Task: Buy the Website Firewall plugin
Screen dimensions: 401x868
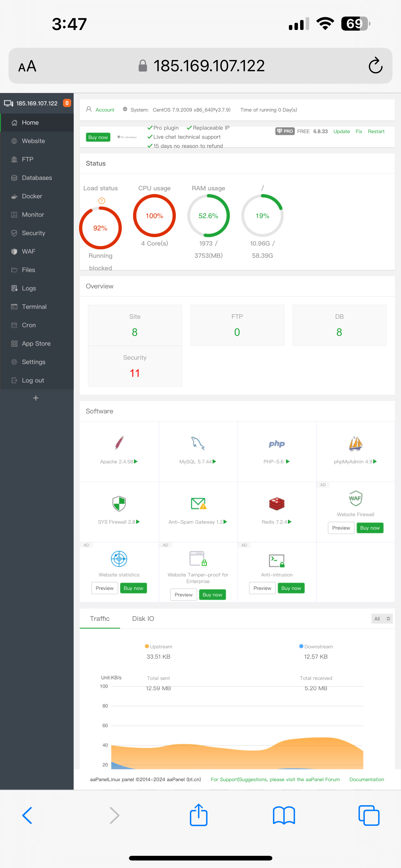Action: [x=370, y=528]
